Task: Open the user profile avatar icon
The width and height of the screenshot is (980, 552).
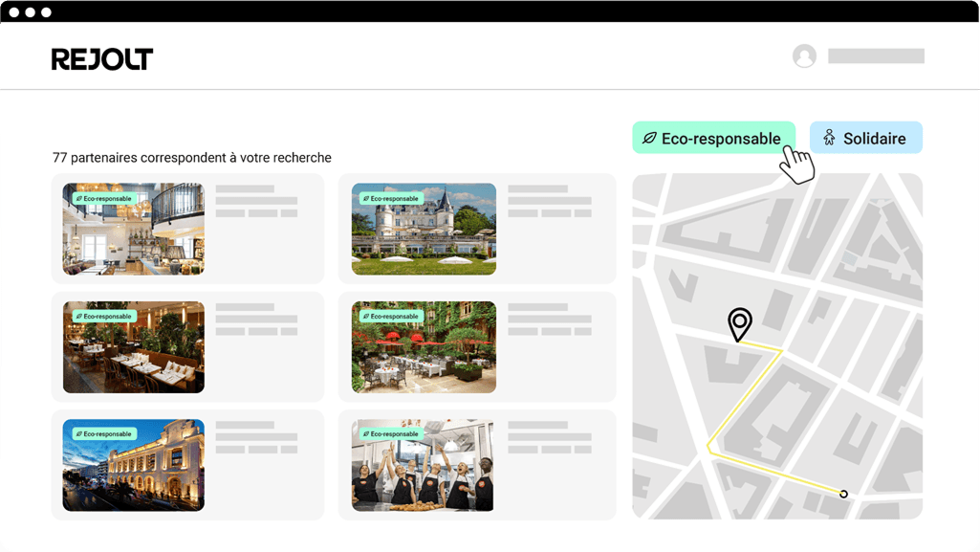Action: tap(804, 56)
